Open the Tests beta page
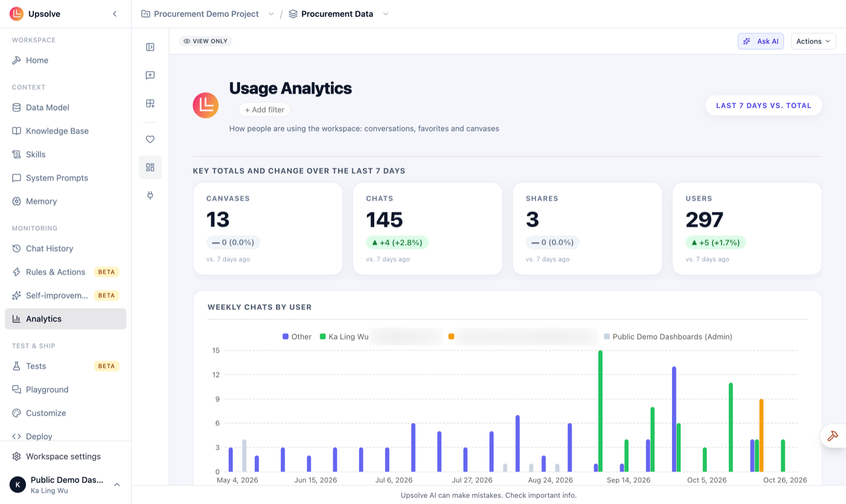The height and width of the screenshot is (504, 846). point(66,366)
